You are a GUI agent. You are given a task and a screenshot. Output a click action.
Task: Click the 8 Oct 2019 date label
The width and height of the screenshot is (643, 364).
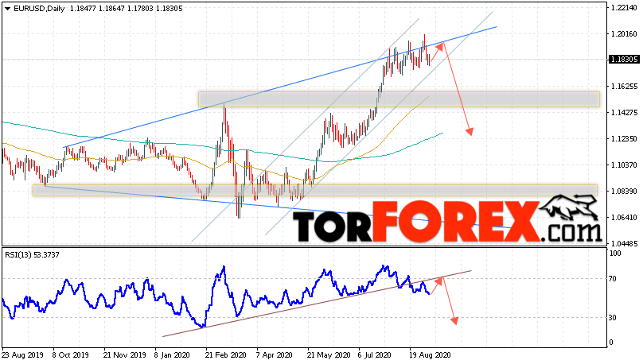point(71,355)
